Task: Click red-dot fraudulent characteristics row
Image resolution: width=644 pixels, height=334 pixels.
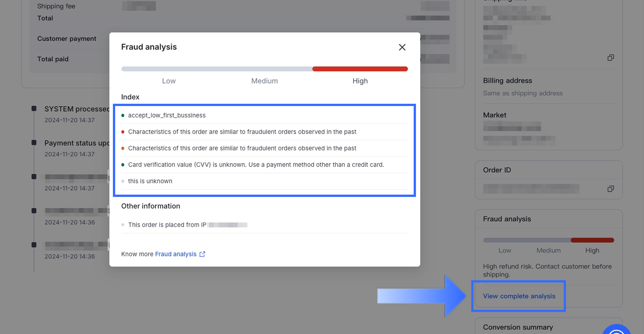Action: tap(264, 132)
